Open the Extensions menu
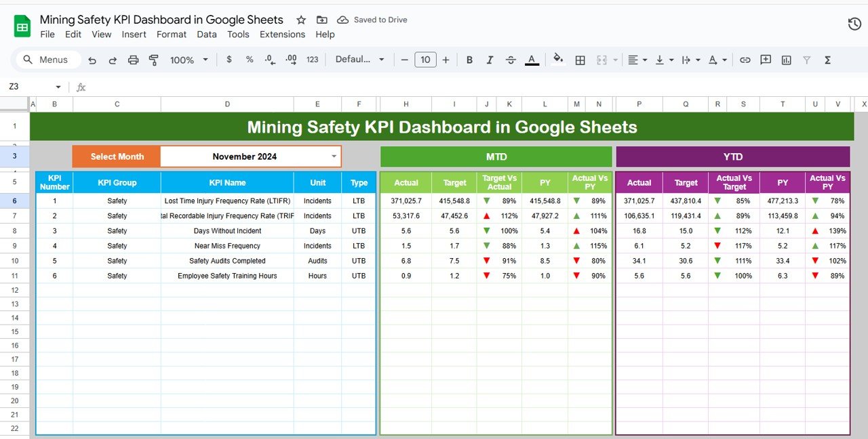This screenshot has width=868, height=439. point(283,35)
